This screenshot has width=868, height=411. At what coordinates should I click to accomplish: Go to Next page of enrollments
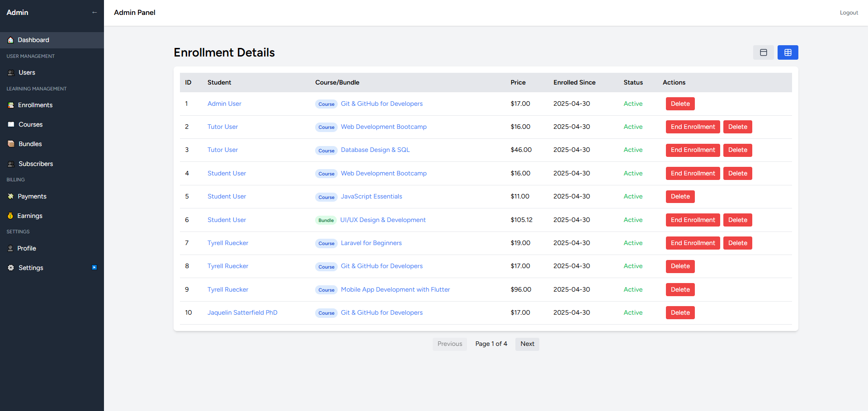527,344
